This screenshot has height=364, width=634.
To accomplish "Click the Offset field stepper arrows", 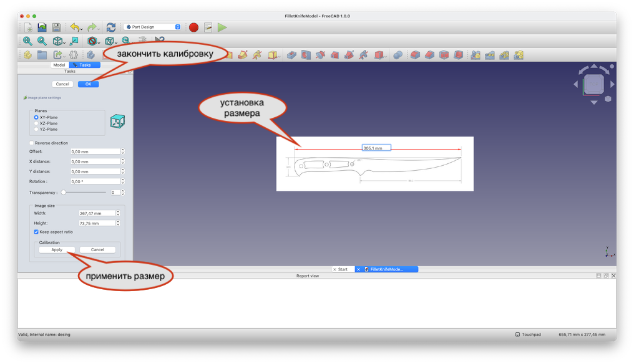I will click(122, 151).
